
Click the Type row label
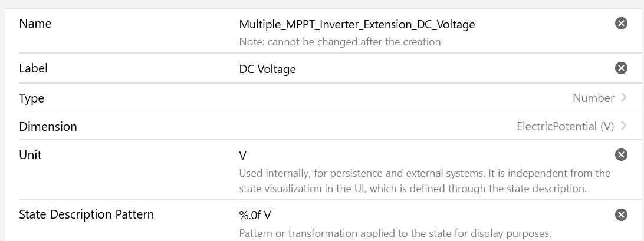pos(32,98)
